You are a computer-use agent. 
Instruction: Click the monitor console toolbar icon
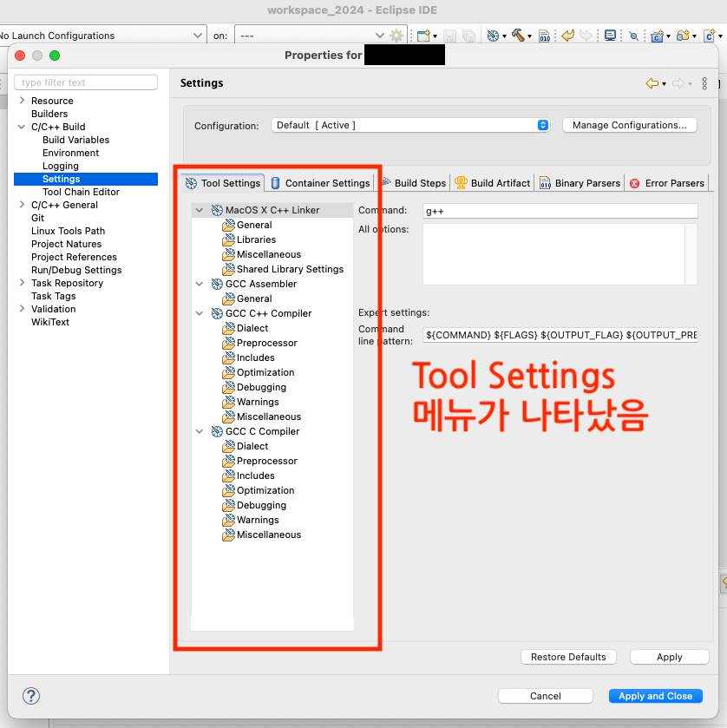(611, 36)
